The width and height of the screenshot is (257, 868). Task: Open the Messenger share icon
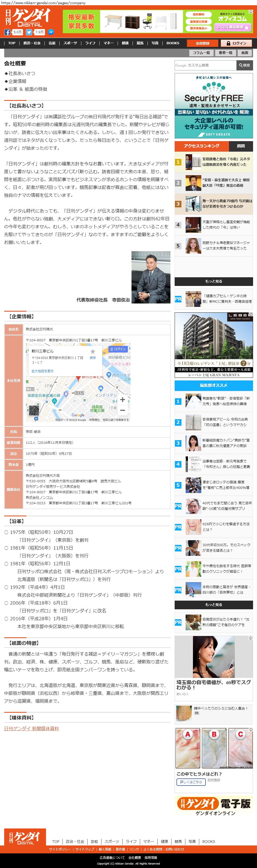[x=51, y=32]
